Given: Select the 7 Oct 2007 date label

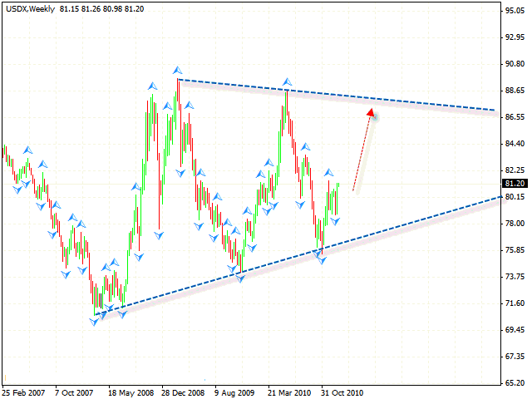Looking at the screenshot, I should coord(74,393).
